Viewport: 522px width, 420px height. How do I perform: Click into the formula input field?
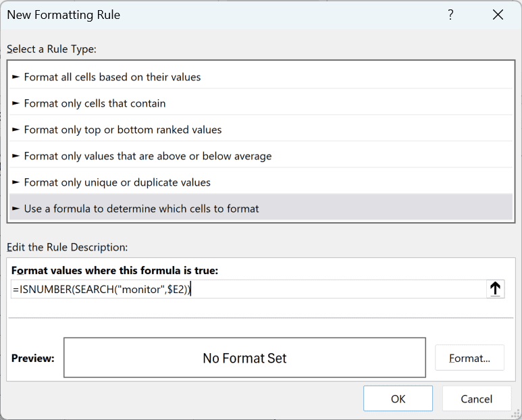(x=249, y=289)
